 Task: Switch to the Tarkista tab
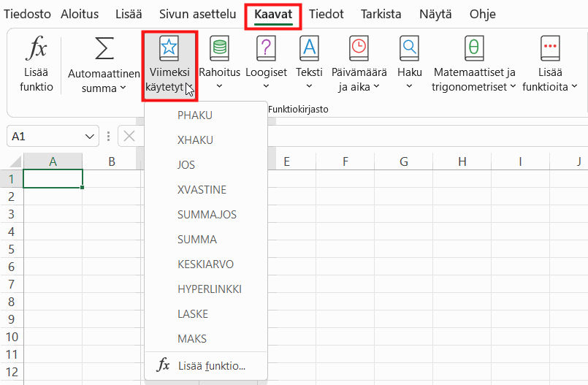381,14
